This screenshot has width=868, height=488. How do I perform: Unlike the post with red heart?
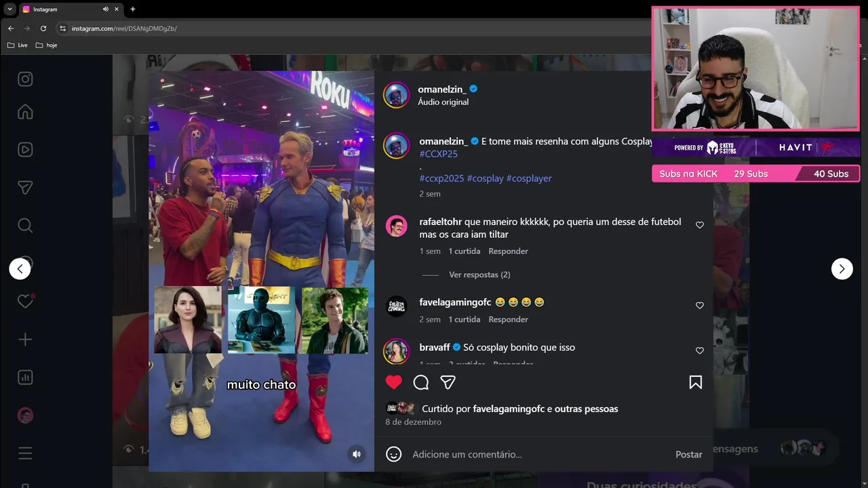(x=394, y=382)
